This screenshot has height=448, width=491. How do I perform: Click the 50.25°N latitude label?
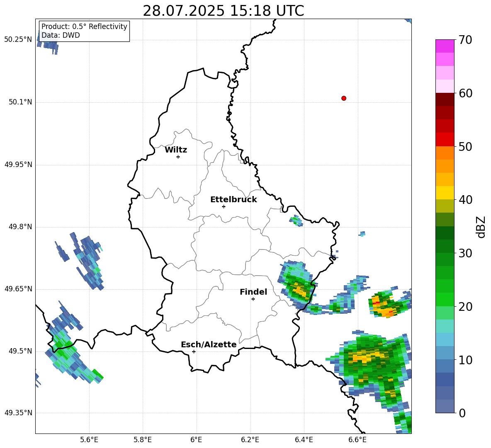coord(18,40)
